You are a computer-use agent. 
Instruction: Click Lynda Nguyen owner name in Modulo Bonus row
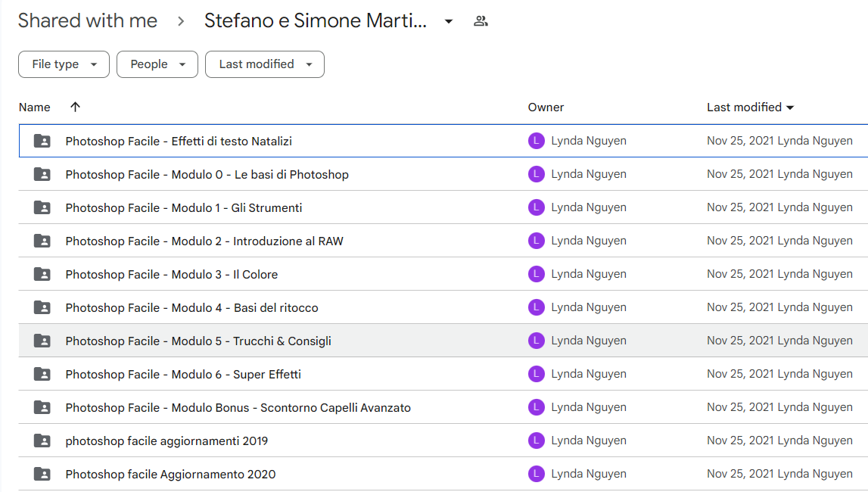pos(589,406)
